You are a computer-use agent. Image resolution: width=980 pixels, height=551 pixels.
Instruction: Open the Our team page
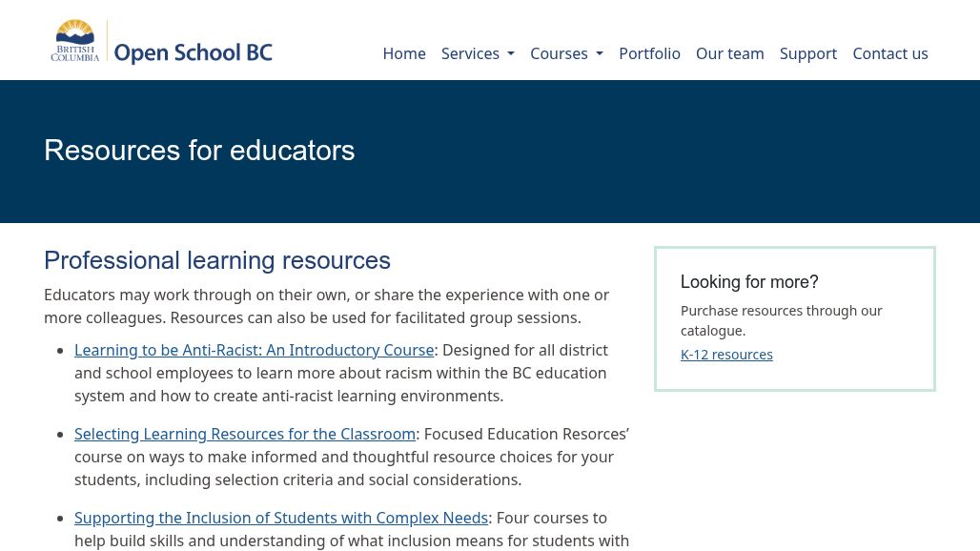coord(729,53)
